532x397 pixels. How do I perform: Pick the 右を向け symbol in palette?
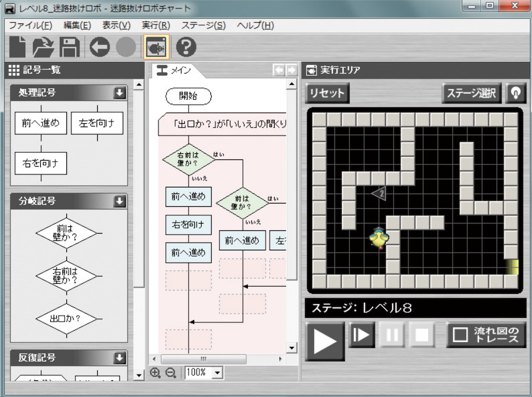point(41,163)
